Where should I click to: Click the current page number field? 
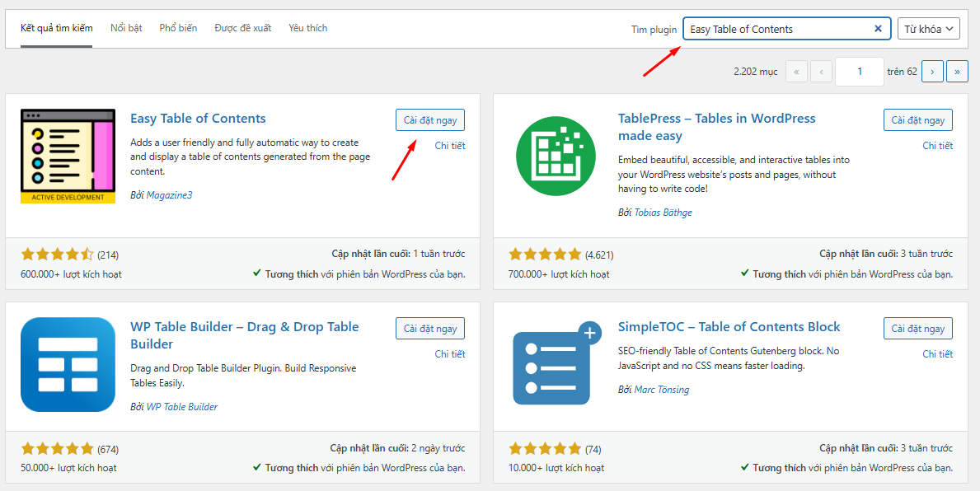click(x=859, y=72)
